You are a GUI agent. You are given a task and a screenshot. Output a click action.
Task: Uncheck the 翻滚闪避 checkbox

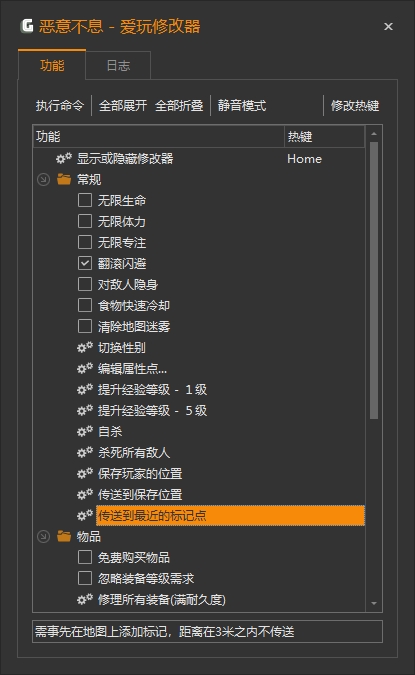tap(85, 263)
